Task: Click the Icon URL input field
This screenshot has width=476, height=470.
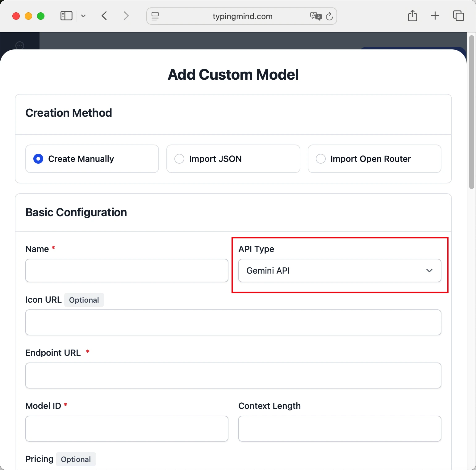Action: click(x=233, y=322)
